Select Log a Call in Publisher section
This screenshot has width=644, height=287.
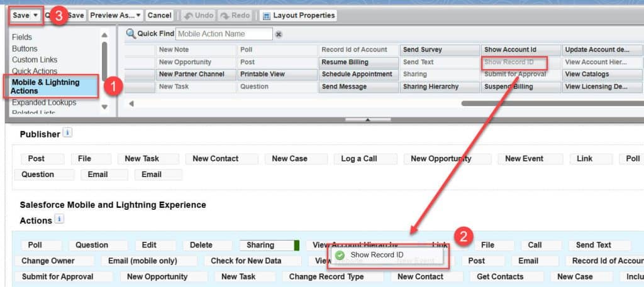[365, 159]
